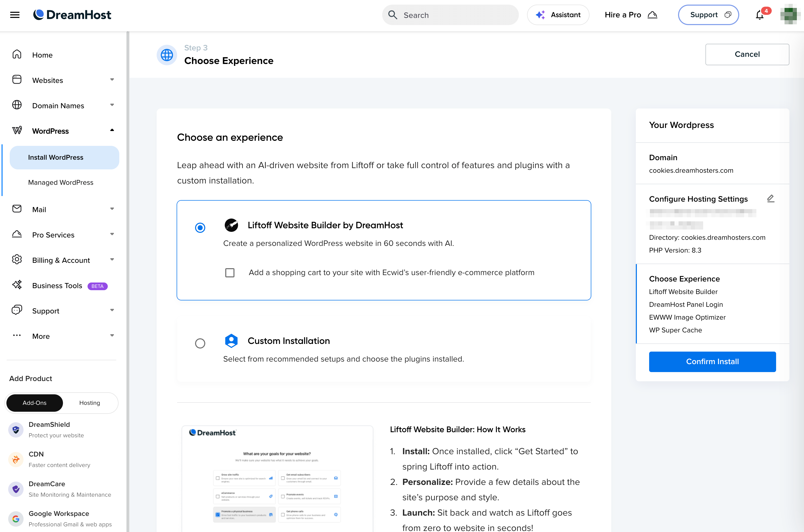The width and height of the screenshot is (804, 532).
Task: Open the Google Workspace add-on title
Action: click(x=59, y=514)
